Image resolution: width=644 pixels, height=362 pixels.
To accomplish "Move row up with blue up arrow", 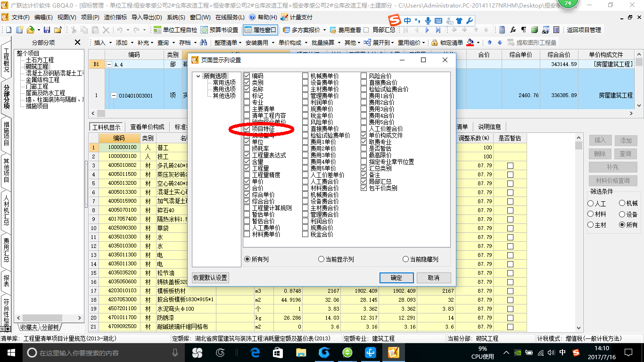I will [x=489, y=42].
